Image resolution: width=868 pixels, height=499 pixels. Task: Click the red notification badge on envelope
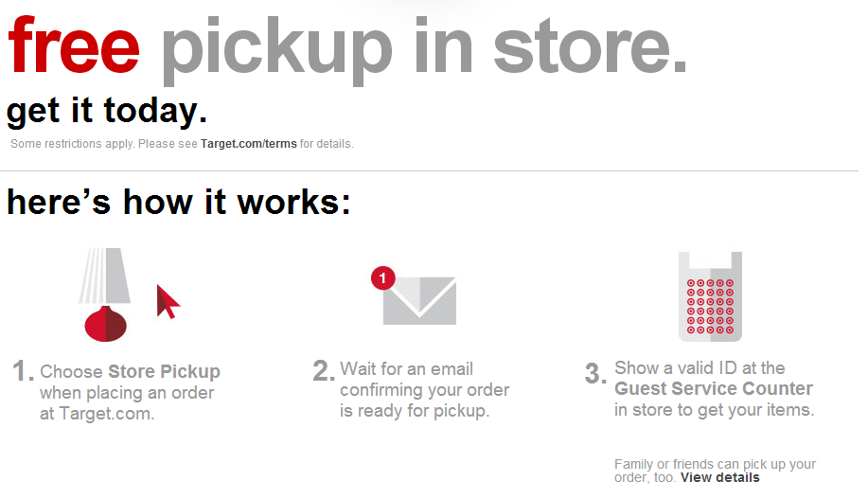(383, 278)
